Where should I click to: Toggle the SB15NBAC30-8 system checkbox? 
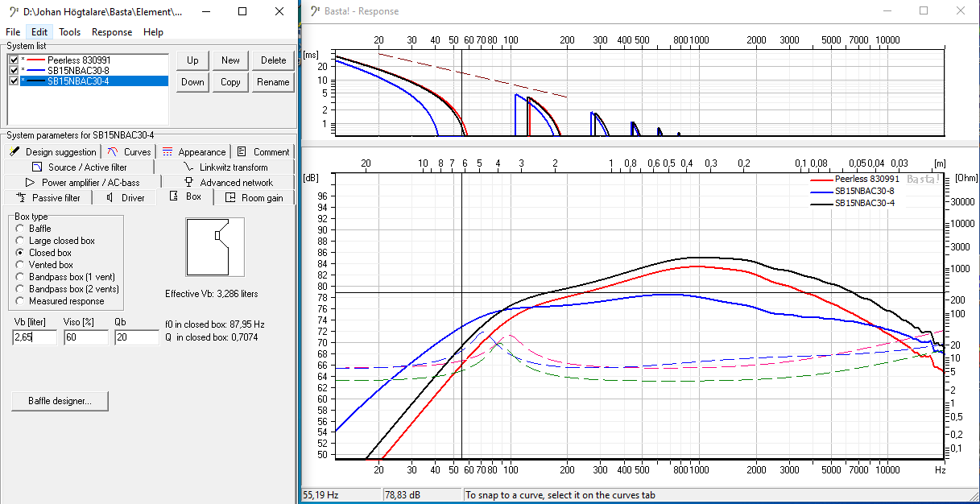click(14, 71)
